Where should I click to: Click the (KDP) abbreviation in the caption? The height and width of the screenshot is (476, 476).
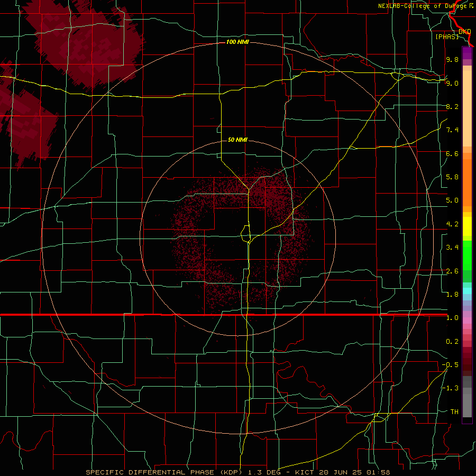point(231,472)
